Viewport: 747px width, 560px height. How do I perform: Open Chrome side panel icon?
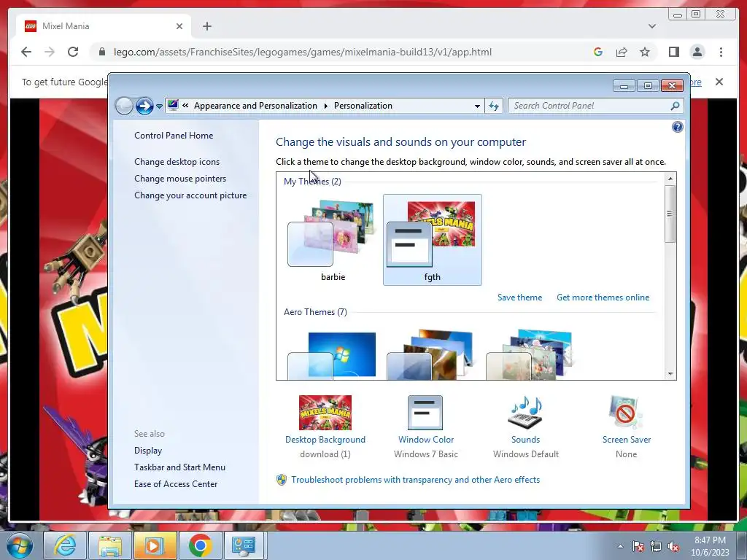[673, 52]
